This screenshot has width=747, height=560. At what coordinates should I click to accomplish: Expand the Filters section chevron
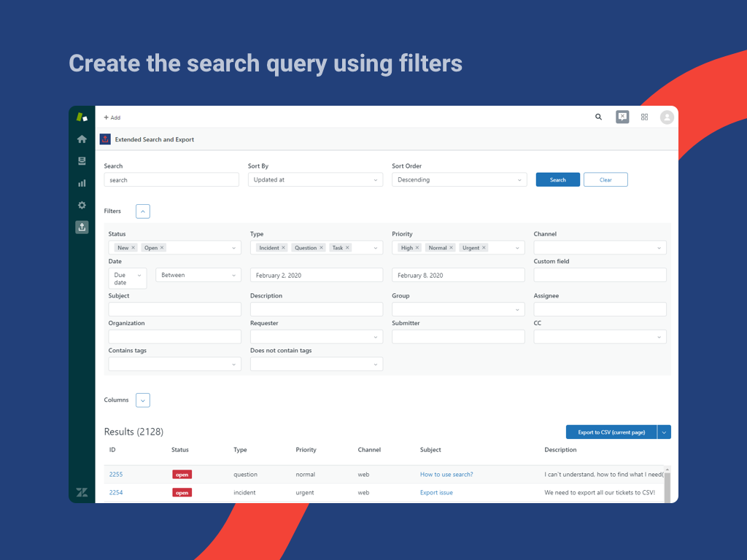coord(142,211)
